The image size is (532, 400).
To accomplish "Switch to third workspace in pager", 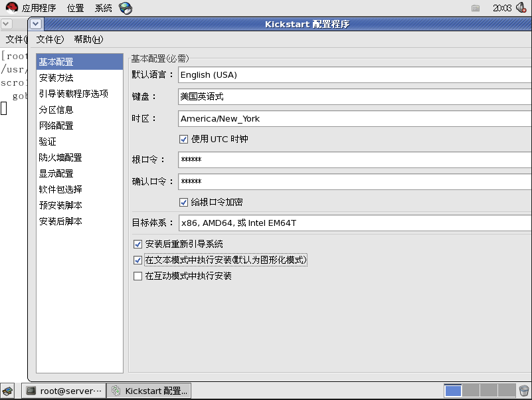I will [489, 391].
